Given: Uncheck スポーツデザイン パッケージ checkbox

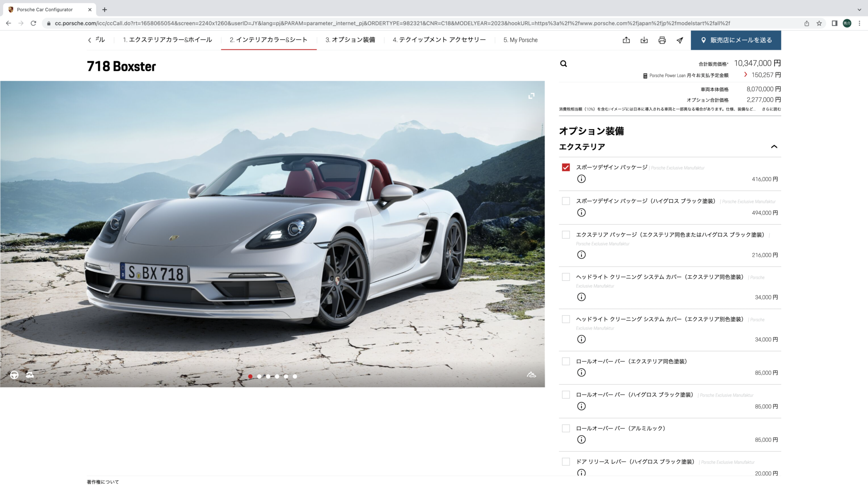Looking at the screenshot, I should (x=566, y=167).
